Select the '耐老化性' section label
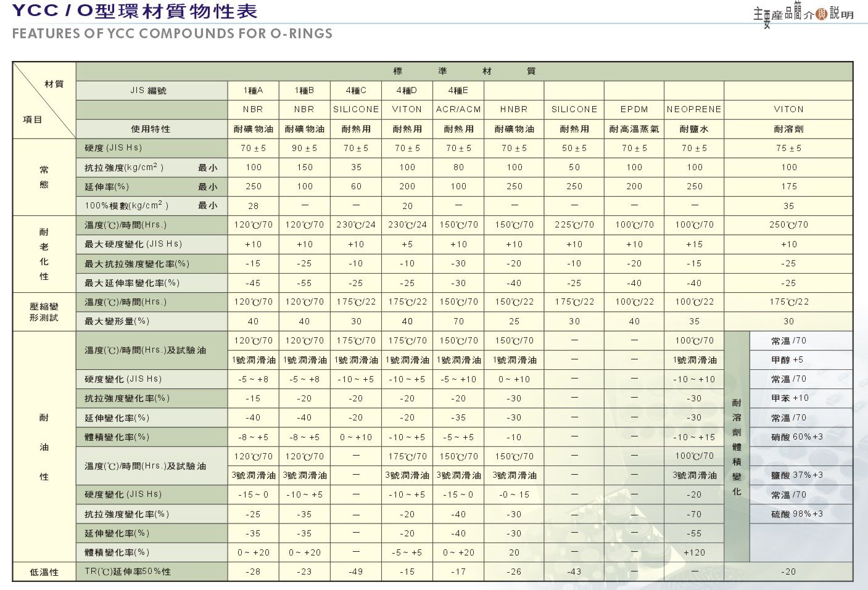This screenshot has height=590, width=868. coord(44,254)
